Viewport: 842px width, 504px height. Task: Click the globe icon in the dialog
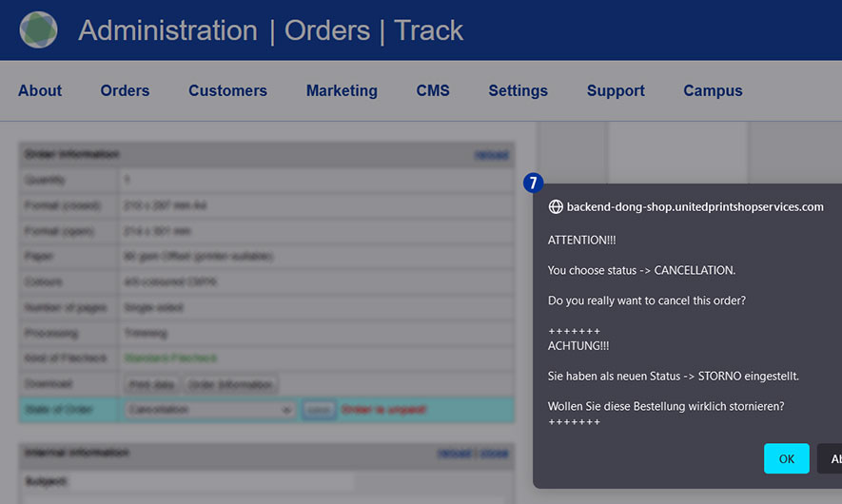(x=556, y=206)
